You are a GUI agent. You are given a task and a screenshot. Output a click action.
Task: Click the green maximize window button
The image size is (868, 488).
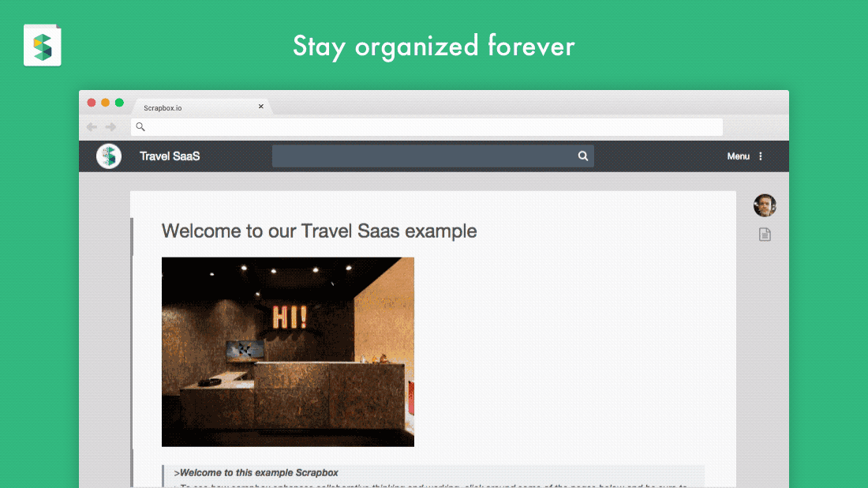119,103
